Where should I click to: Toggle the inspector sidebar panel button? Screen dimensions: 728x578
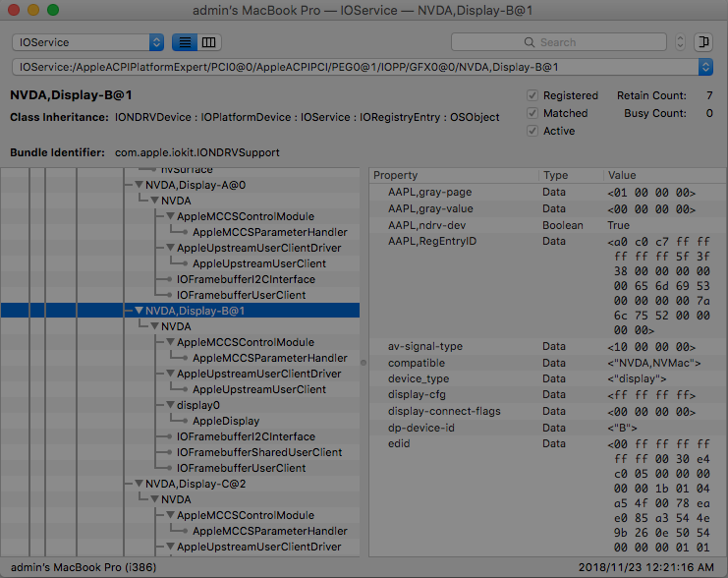[x=703, y=42]
